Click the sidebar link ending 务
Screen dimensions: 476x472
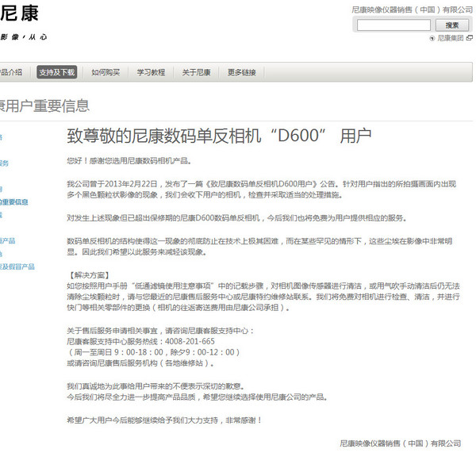pos(4,163)
